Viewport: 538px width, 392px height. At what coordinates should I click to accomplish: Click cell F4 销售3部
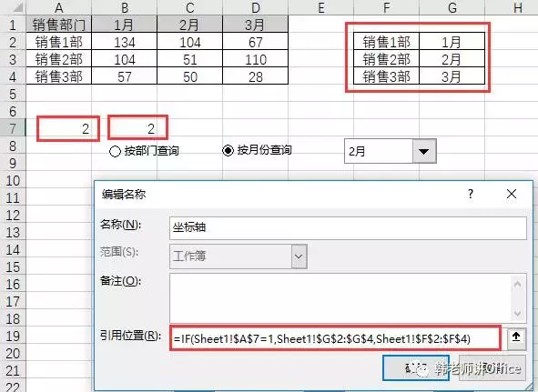click(386, 76)
